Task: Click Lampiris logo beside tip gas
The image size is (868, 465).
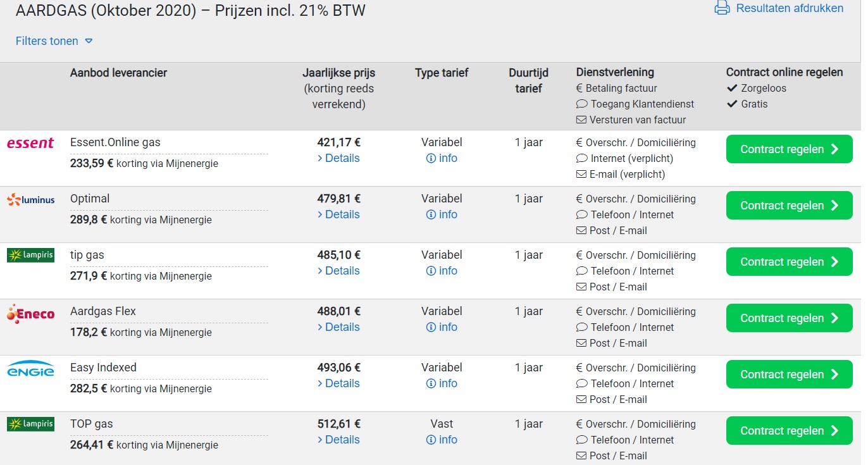Action: click(x=30, y=255)
